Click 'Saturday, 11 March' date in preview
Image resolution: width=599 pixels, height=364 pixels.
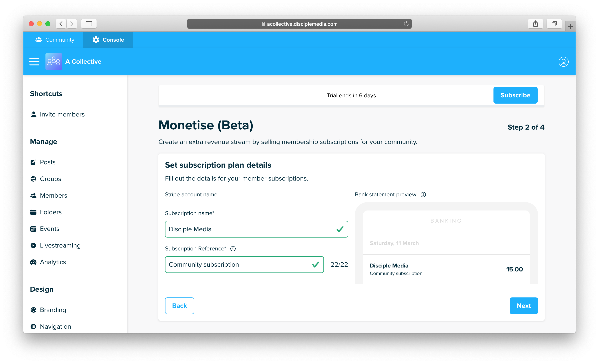[x=394, y=243]
